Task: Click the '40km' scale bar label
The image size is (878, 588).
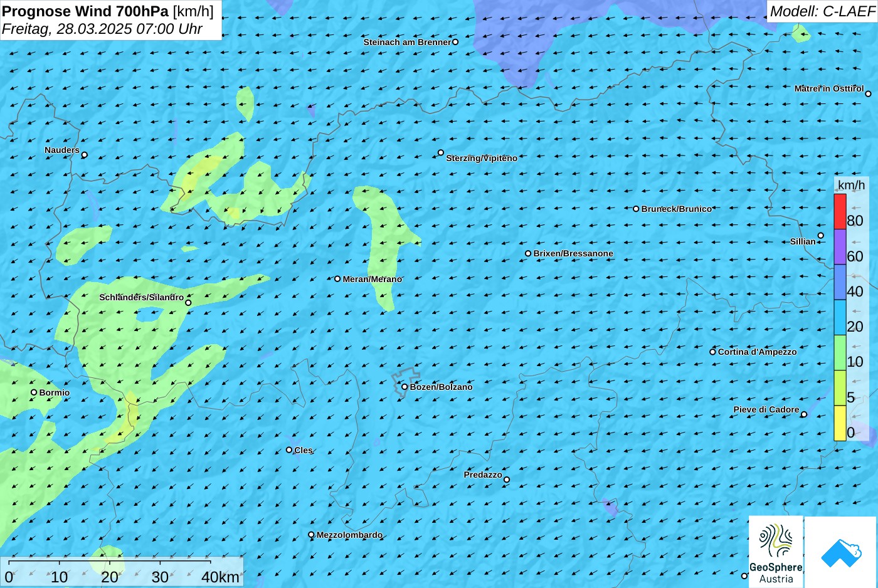Action: (x=220, y=577)
